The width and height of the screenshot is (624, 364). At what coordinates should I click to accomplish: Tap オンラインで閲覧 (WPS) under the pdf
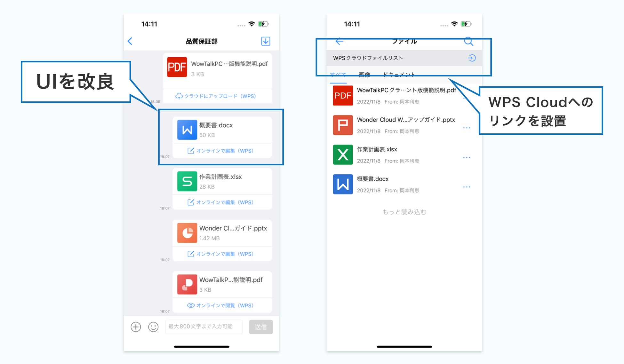click(x=220, y=305)
